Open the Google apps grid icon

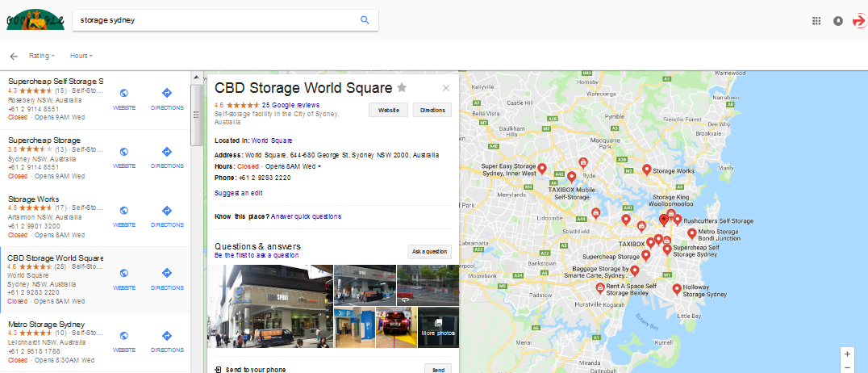point(816,21)
